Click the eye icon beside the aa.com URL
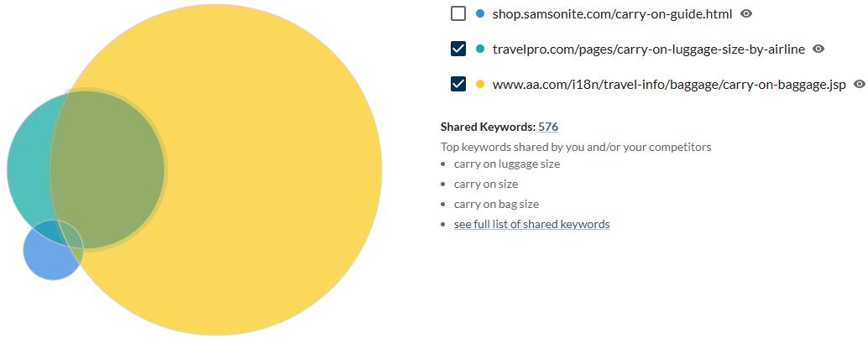This screenshot has height=338, width=868. pos(859,84)
